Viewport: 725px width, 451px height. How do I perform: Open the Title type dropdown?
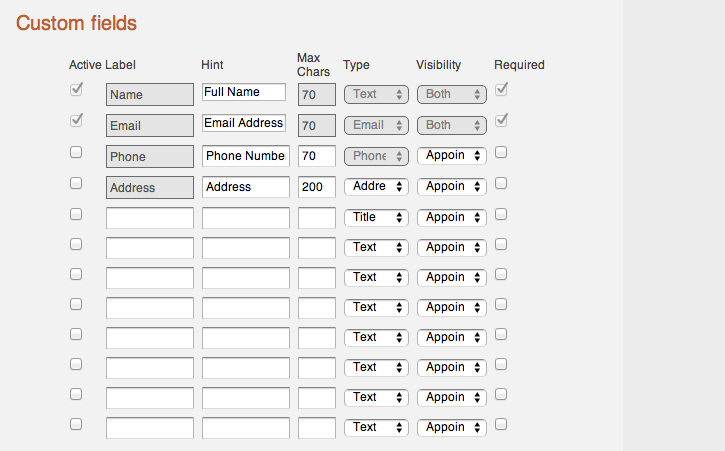pyautogui.click(x=376, y=217)
